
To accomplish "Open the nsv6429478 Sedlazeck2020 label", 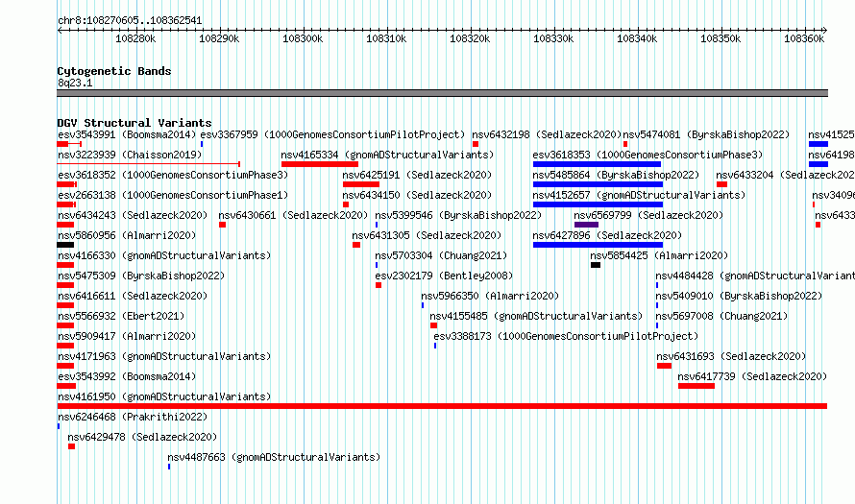I will coord(142,437).
